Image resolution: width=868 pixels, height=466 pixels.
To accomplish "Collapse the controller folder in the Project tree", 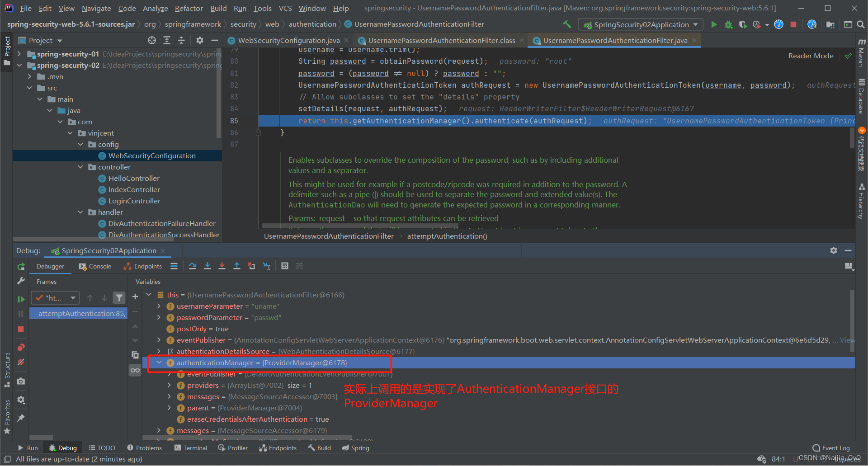I will tap(80, 167).
